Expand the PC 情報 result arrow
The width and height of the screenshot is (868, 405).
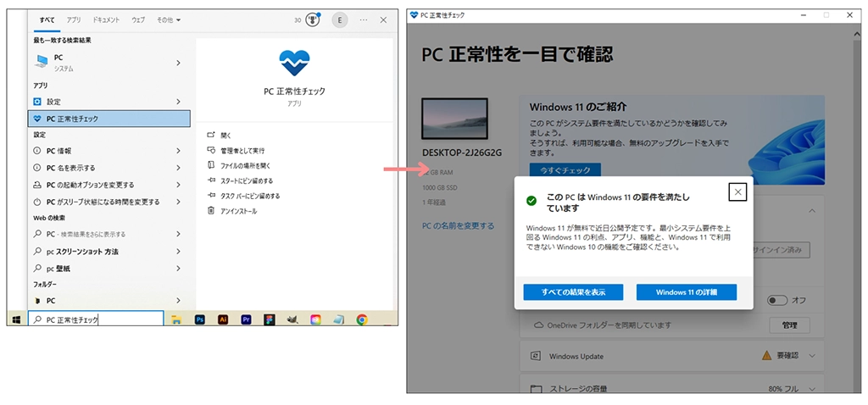[x=178, y=151]
